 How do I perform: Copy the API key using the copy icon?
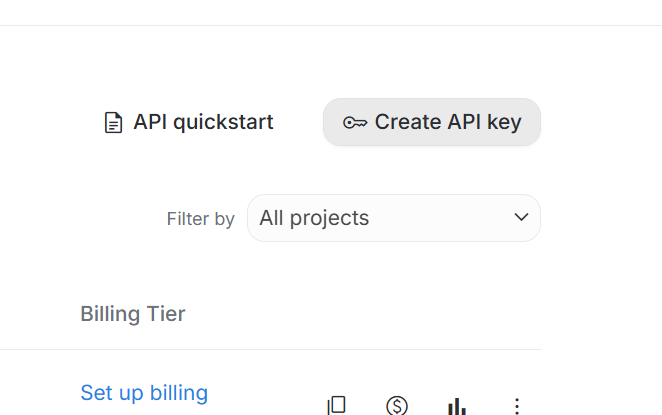[x=337, y=405]
